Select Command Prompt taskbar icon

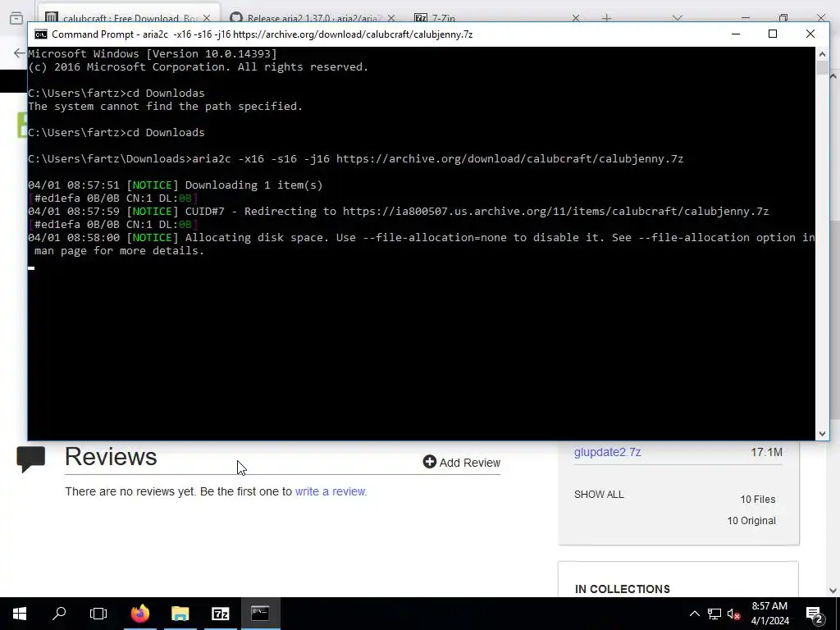point(260,614)
